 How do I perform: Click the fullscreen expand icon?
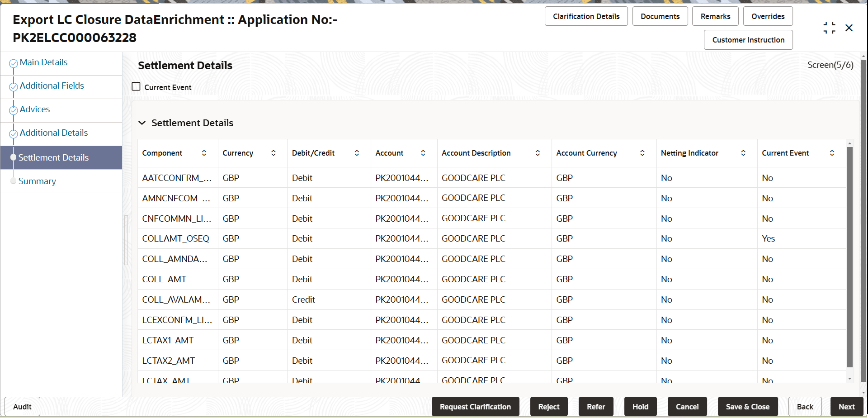(x=829, y=28)
